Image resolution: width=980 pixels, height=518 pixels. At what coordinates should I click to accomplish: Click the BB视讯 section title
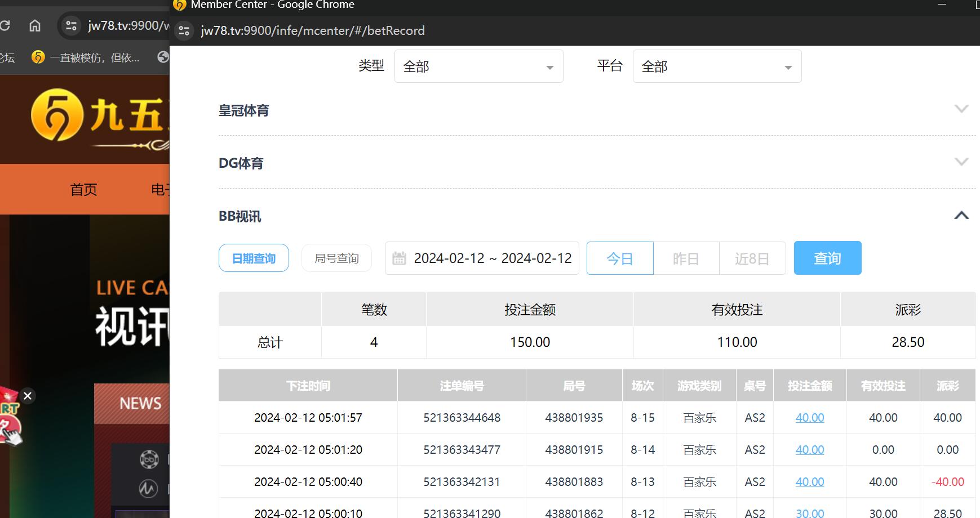[240, 216]
